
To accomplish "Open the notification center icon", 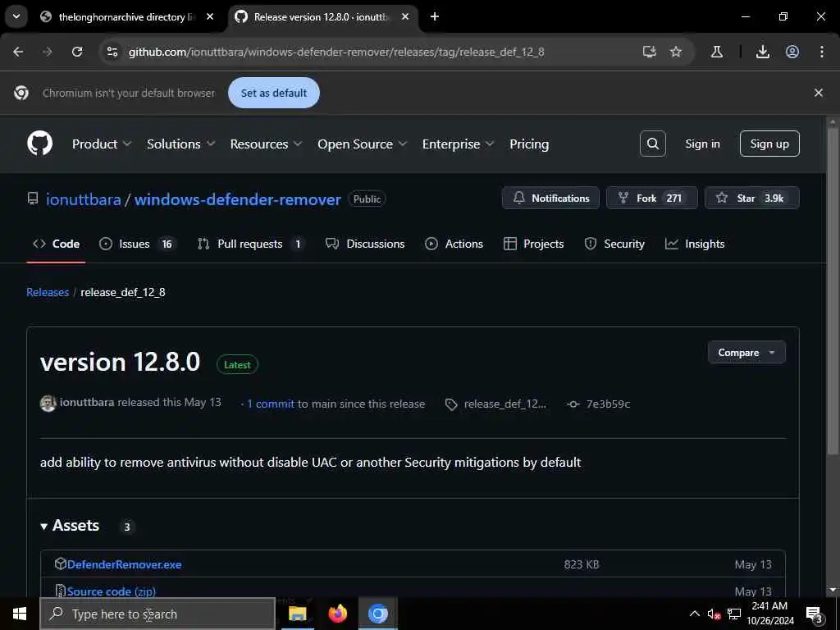I will pos(814,614).
